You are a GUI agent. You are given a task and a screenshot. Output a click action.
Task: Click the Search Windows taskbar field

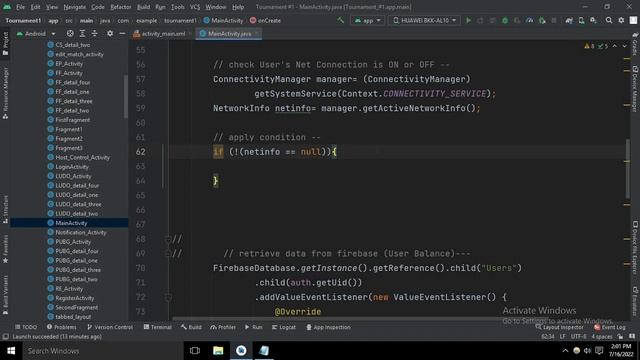102,351
